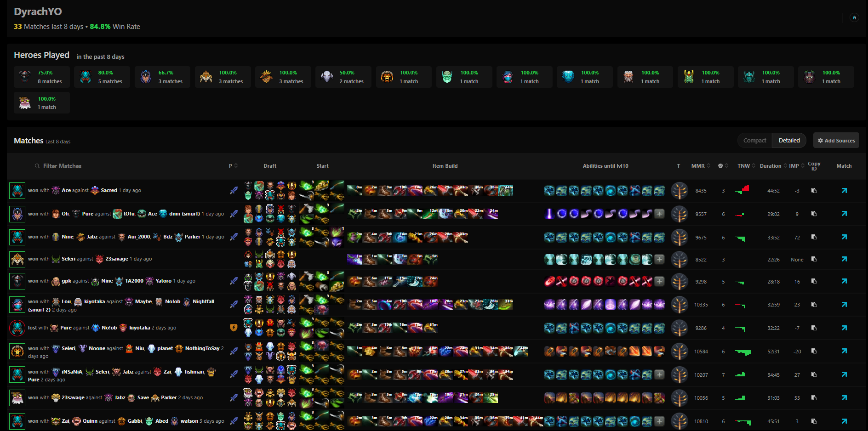868x431 pixels.
Task: Open the 29:02 match via arrow icon
Action: pos(844,214)
